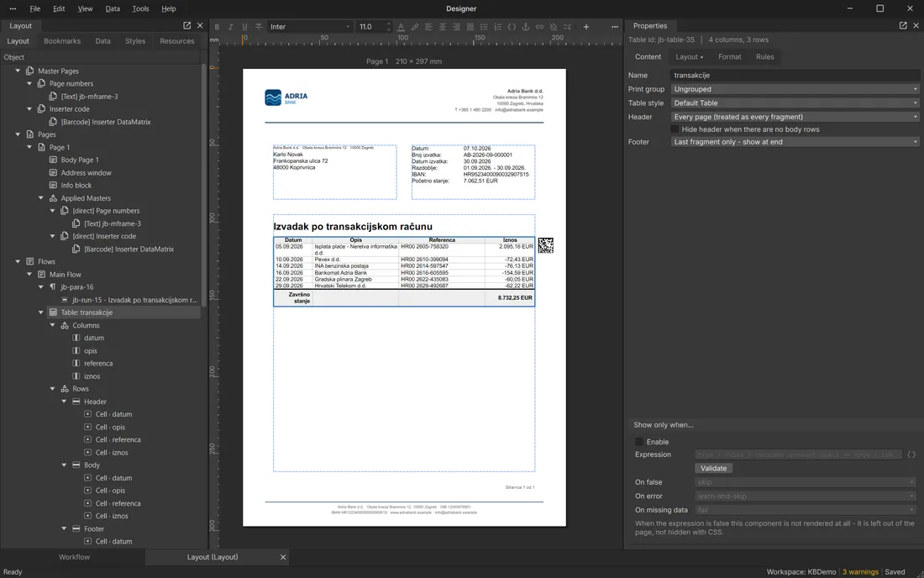Open the Table style dropdown
924x578 pixels.
coord(795,103)
